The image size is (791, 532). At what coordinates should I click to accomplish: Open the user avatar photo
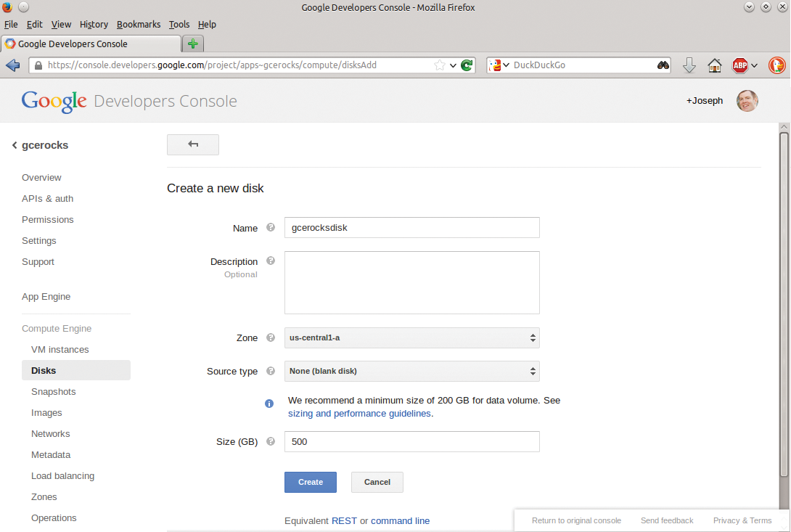(747, 100)
